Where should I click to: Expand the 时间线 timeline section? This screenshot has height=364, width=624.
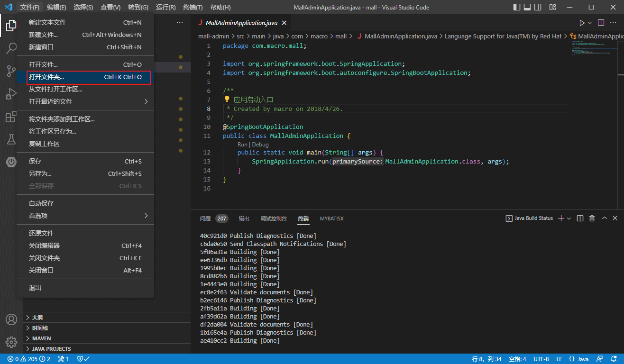[107, 328]
